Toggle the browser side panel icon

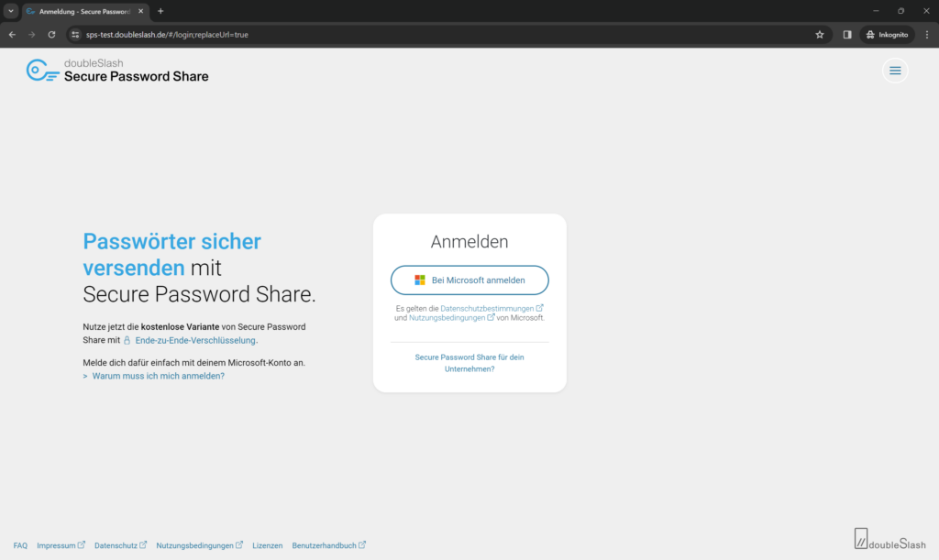846,35
